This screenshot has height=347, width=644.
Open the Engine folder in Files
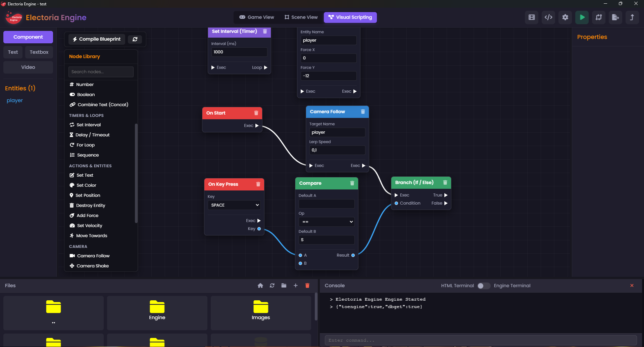[x=157, y=313]
